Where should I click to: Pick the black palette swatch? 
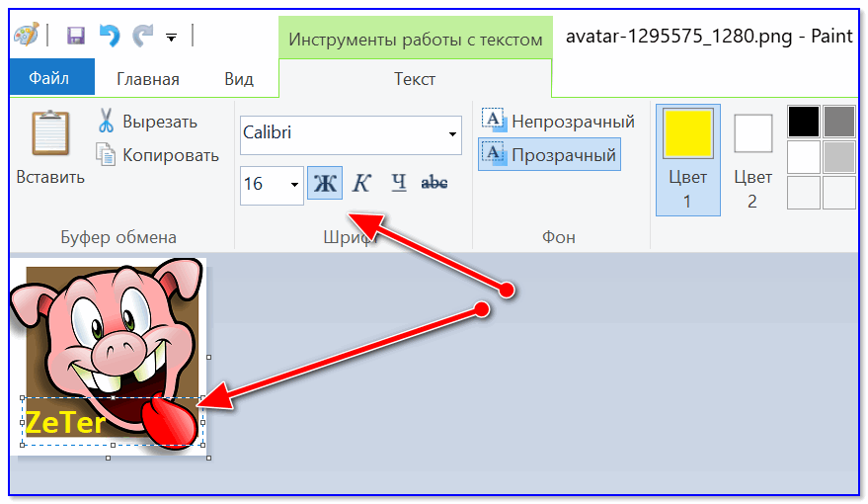coord(804,122)
